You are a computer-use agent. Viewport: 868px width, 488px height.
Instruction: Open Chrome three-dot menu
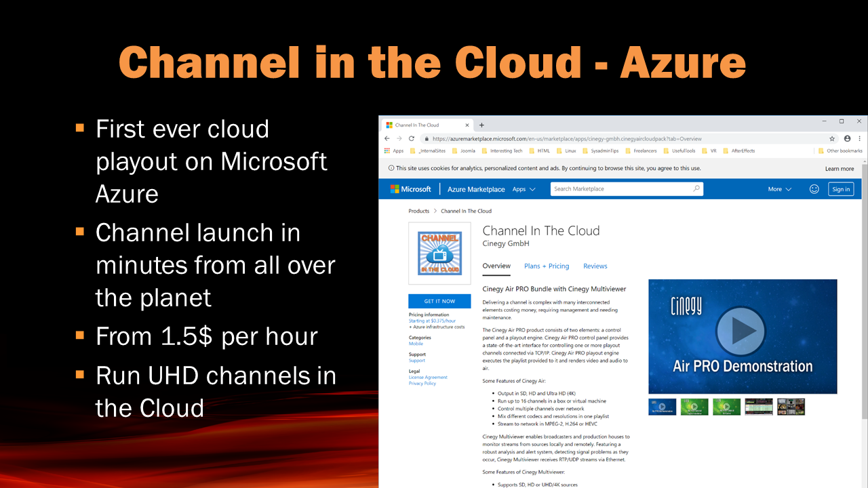(x=860, y=138)
